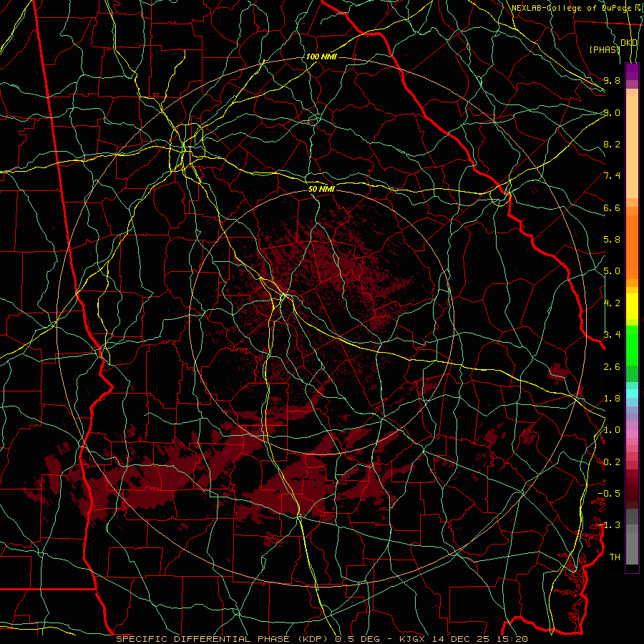Image resolution: width=644 pixels, height=644 pixels.
Task: Click the "14 DEC 25" date text
Action: [x=462, y=639]
